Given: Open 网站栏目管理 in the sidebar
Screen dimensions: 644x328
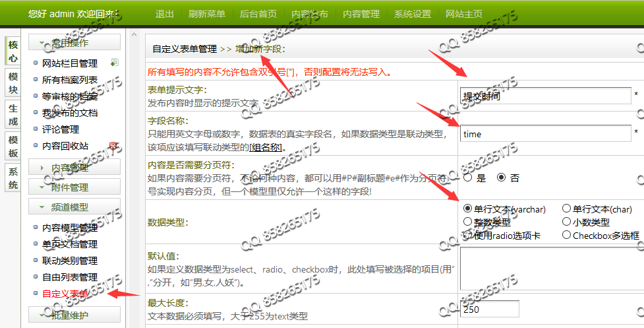Looking at the screenshot, I should point(70,63).
